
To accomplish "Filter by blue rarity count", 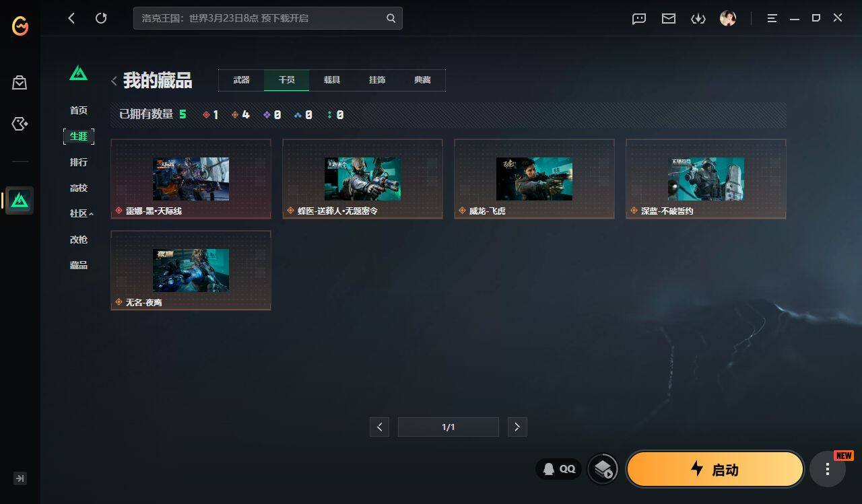I will pos(303,115).
